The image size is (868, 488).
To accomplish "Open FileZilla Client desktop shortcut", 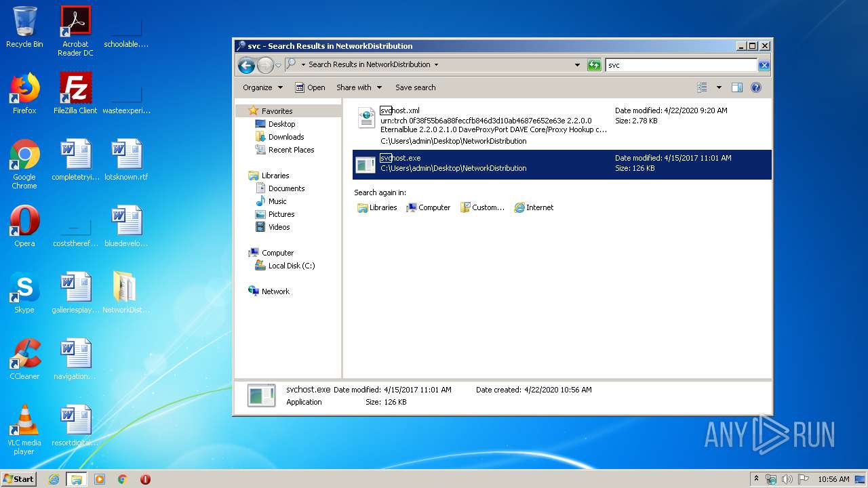I will tap(75, 94).
